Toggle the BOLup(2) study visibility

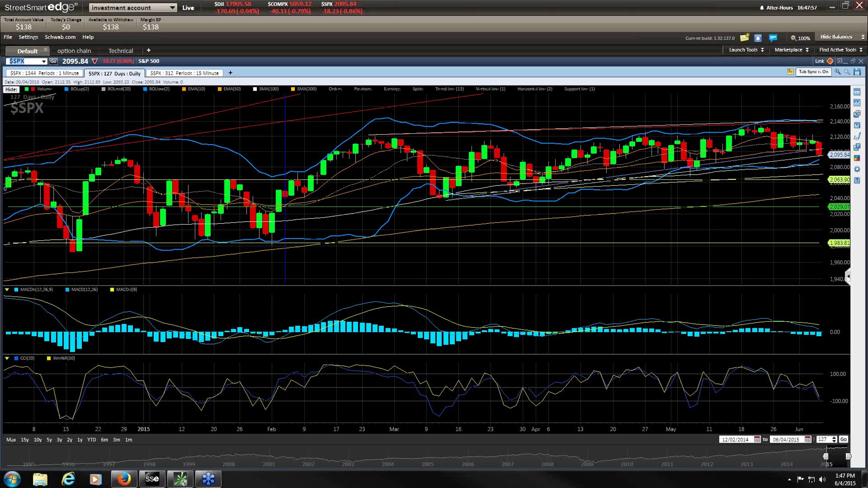tap(67, 89)
